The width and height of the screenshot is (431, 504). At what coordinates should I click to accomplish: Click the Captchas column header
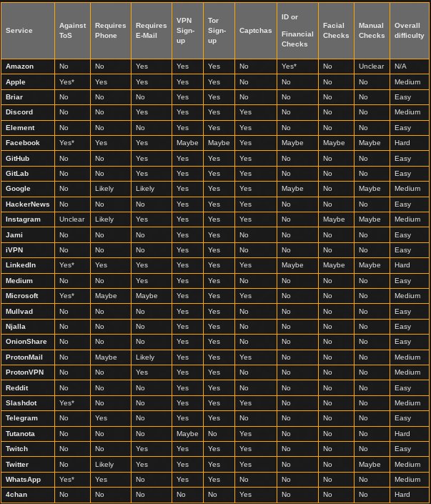256,31
